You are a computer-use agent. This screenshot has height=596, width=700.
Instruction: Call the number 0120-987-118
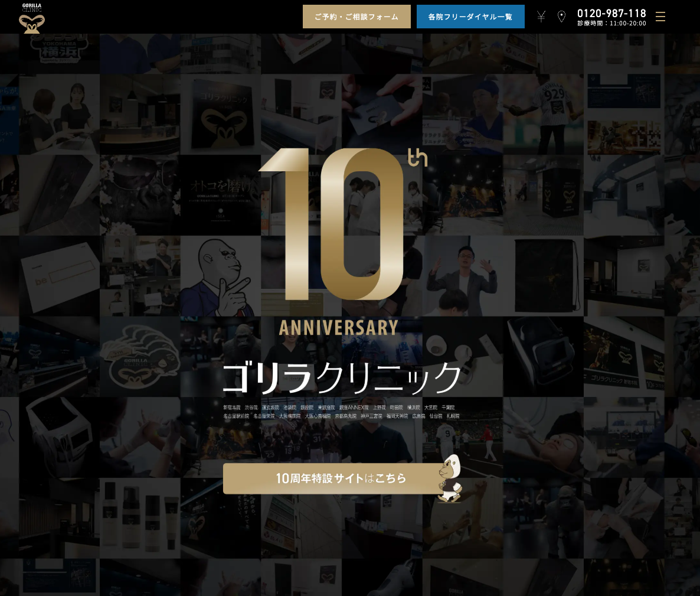click(611, 14)
